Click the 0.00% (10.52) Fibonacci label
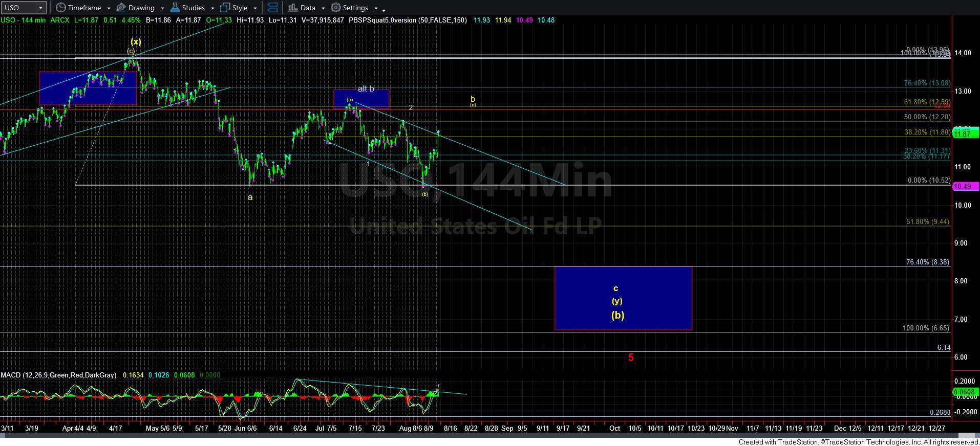 coord(929,180)
